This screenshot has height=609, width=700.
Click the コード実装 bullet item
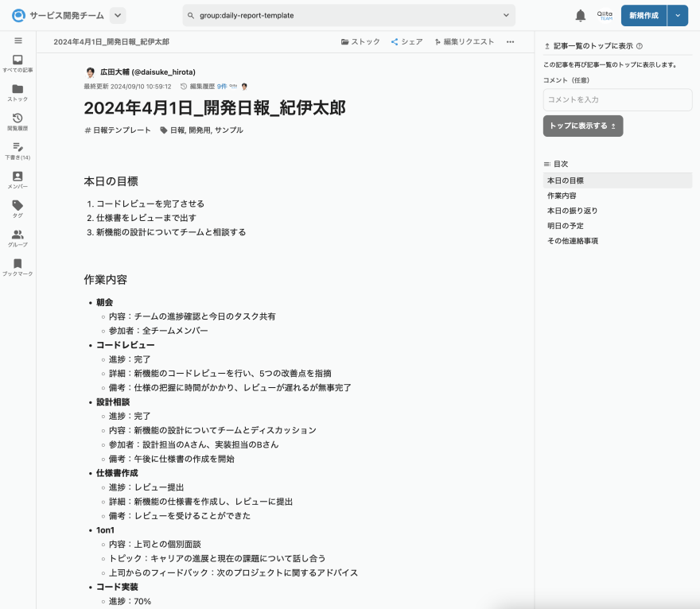[x=117, y=588]
